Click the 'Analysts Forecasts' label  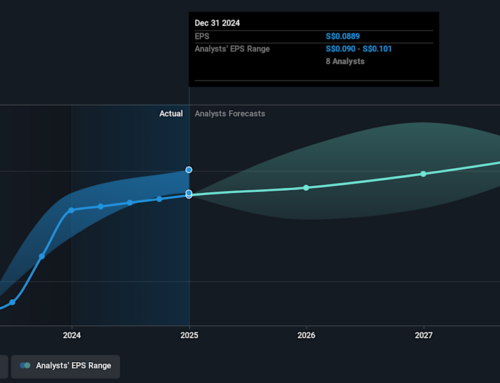pyautogui.click(x=230, y=114)
